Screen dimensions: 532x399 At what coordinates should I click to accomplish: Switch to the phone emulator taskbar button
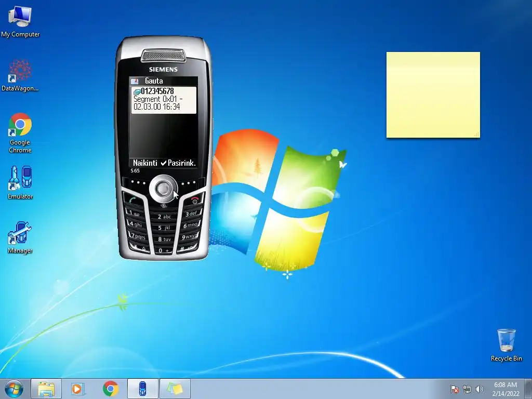pyautogui.click(x=142, y=389)
